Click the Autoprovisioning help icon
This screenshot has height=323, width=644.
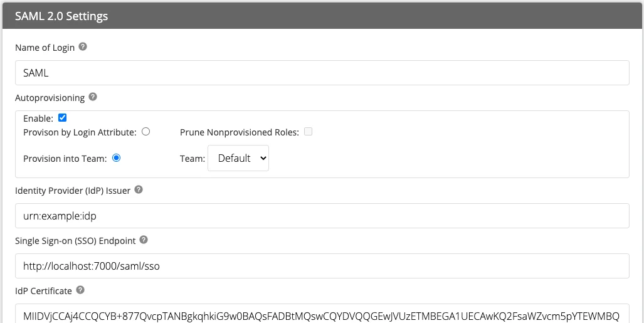tap(93, 97)
